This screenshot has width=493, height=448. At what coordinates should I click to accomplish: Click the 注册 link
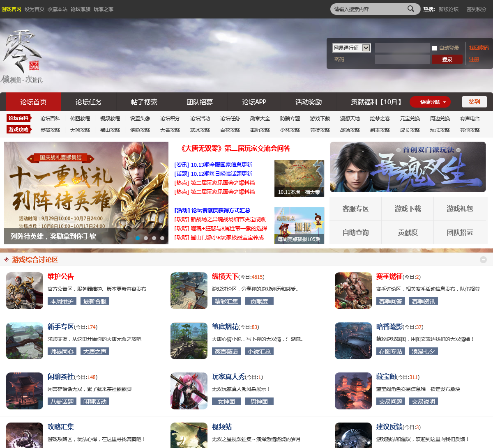pyautogui.click(x=474, y=60)
